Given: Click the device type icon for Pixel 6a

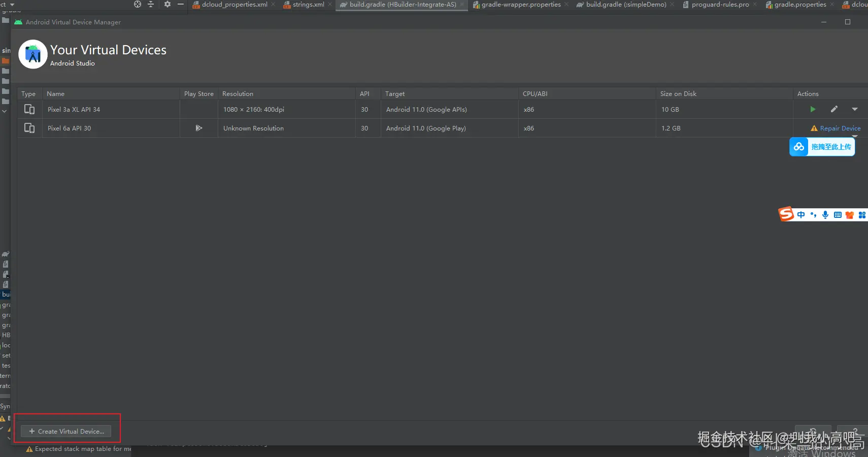Looking at the screenshot, I should 29,128.
